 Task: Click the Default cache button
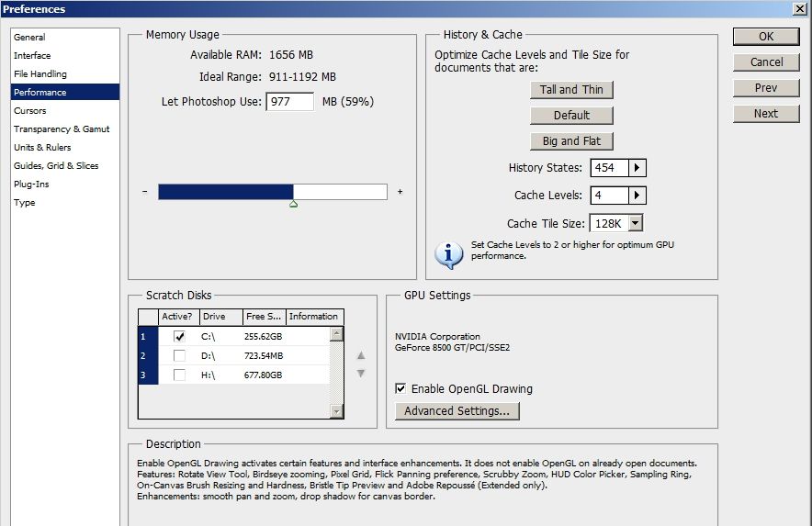[x=571, y=116]
